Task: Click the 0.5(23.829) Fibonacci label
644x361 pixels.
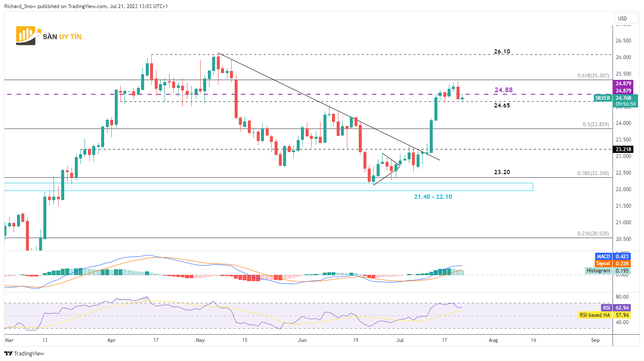Action: click(x=596, y=124)
